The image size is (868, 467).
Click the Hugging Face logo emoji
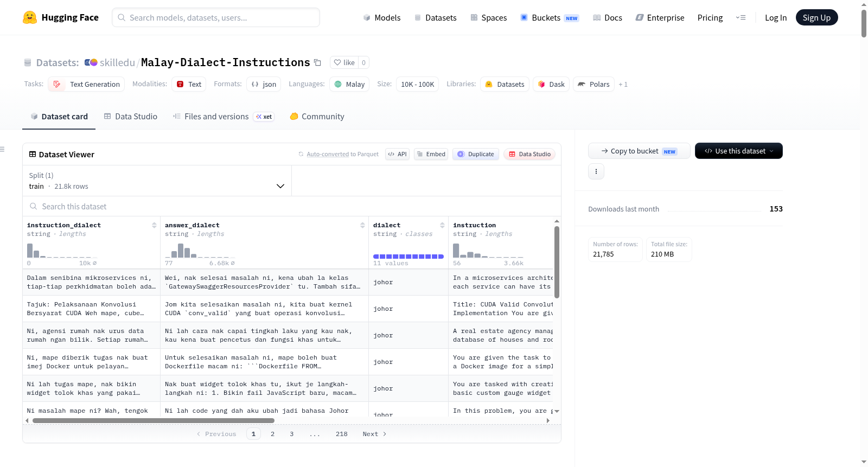click(x=30, y=17)
